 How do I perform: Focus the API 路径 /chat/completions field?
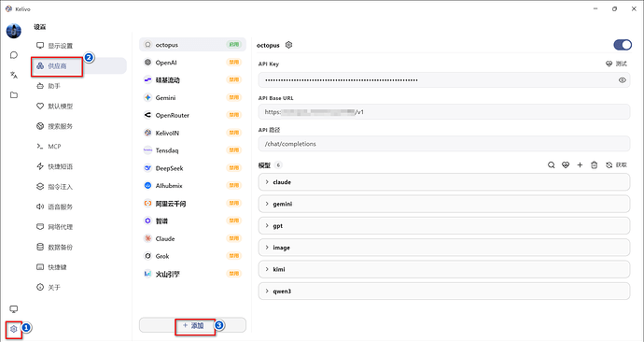click(x=444, y=144)
